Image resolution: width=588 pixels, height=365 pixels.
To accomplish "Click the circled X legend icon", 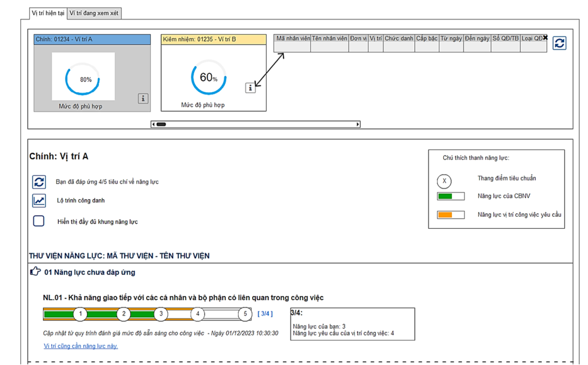I will [444, 181].
